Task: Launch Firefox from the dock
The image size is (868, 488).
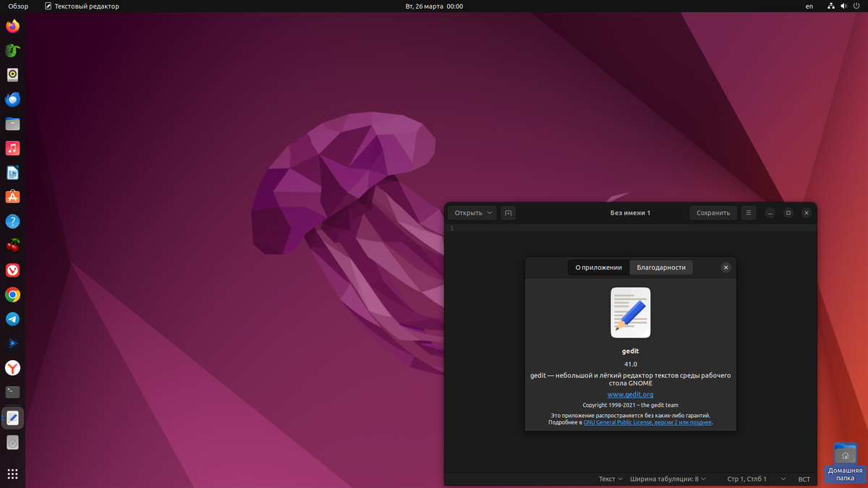Action: click(x=12, y=26)
